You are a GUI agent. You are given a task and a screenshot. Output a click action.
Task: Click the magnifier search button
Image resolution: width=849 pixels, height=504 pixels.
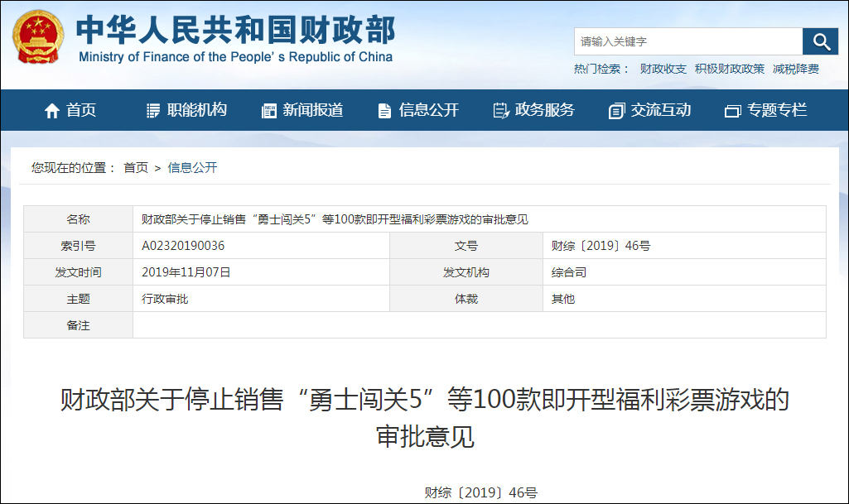820,41
